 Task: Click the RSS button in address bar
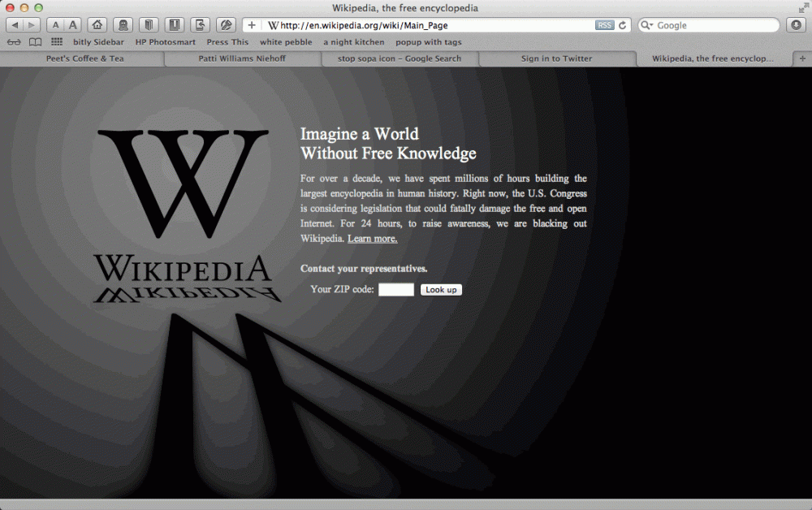pos(604,25)
